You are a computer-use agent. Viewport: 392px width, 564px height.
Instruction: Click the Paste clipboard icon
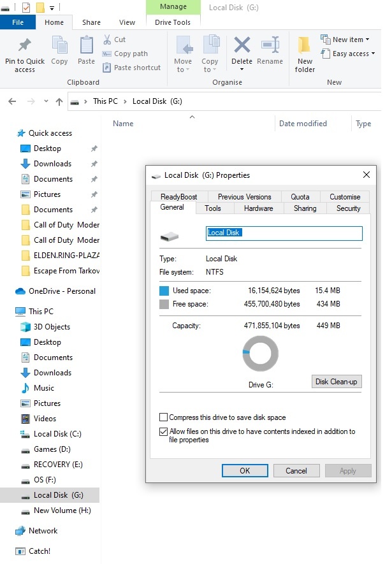point(86,45)
